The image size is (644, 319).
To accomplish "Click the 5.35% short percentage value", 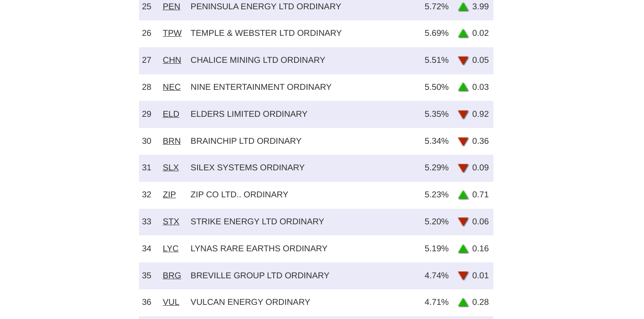I will coord(437,114).
